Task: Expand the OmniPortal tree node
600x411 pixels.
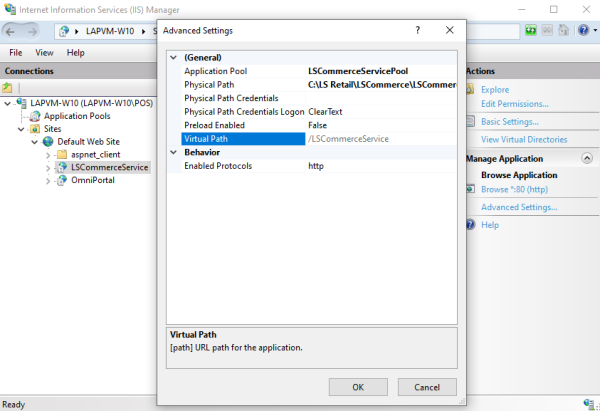Action: [x=48, y=181]
